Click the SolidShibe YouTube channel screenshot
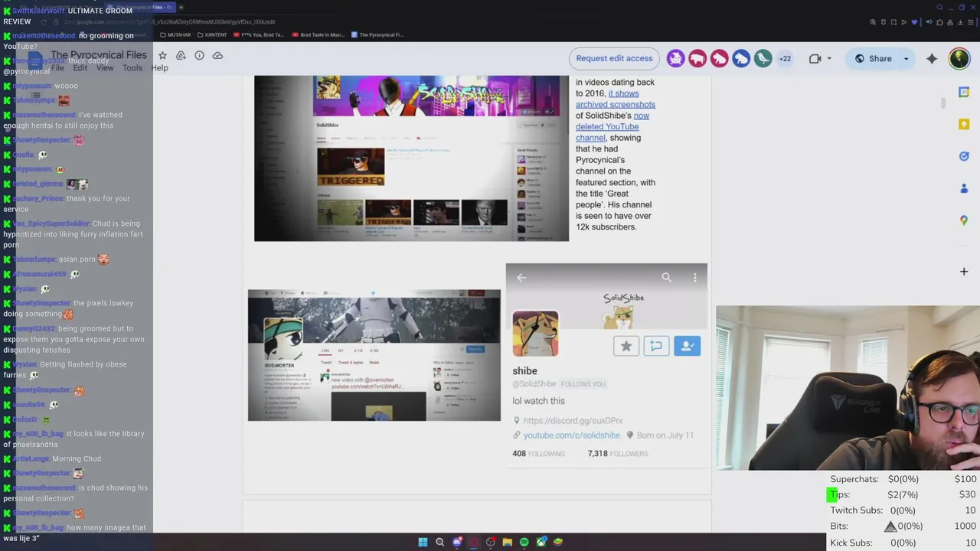The height and width of the screenshot is (551, 980). tap(411, 158)
